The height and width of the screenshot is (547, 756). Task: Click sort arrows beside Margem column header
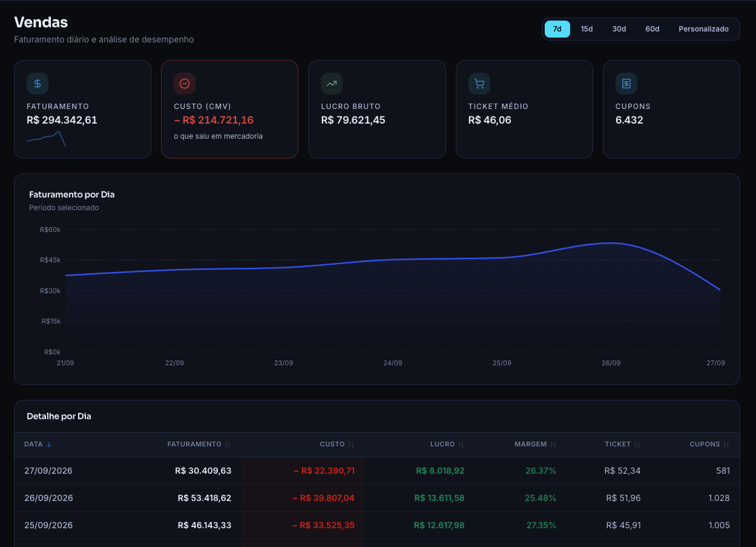click(553, 445)
